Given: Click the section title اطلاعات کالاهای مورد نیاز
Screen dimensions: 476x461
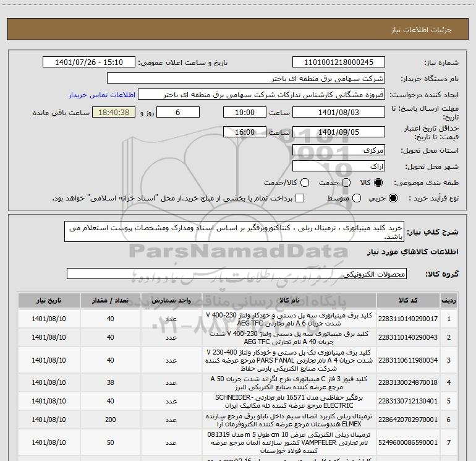Looking at the screenshot, I should coord(412,252).
